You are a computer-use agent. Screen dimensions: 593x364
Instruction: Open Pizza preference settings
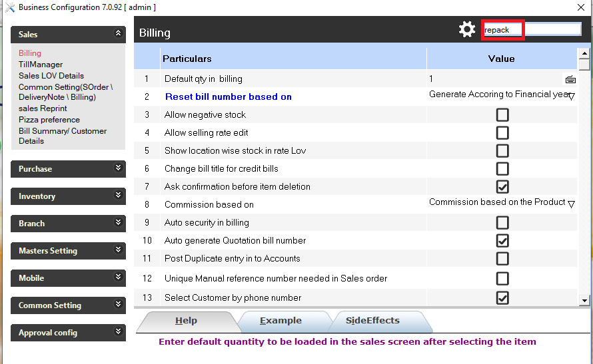pos(49,120)
